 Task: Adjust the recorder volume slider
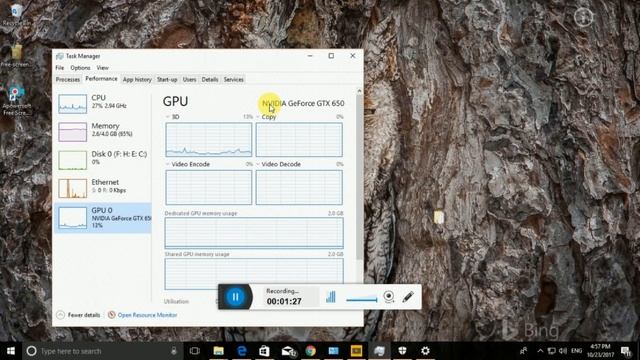click(x=362, y=300)
